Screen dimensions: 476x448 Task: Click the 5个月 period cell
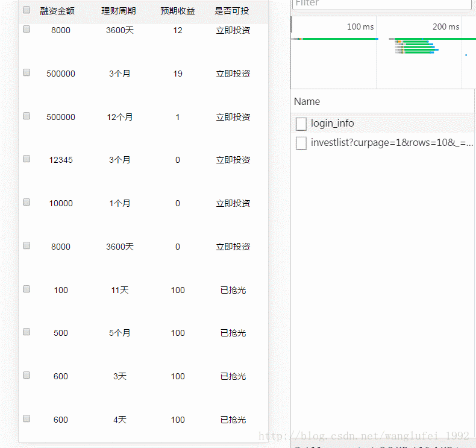coord(120,333)
